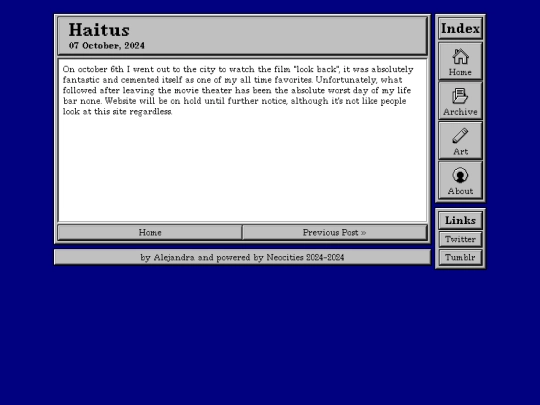This screenshot has width=540, height=405.
Task: Click the post line starting 'followed after leaving'
Action: 237,91
